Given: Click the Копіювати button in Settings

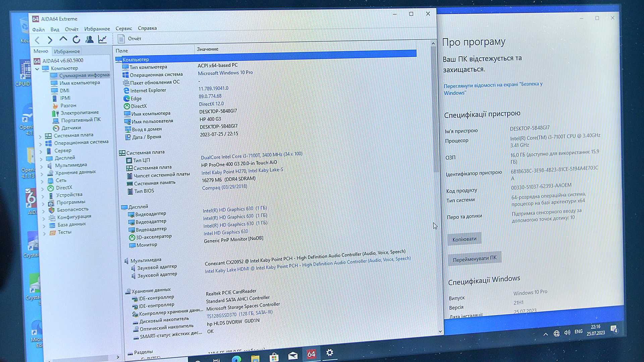Looking at the screenshot, I should click(465, 239).
